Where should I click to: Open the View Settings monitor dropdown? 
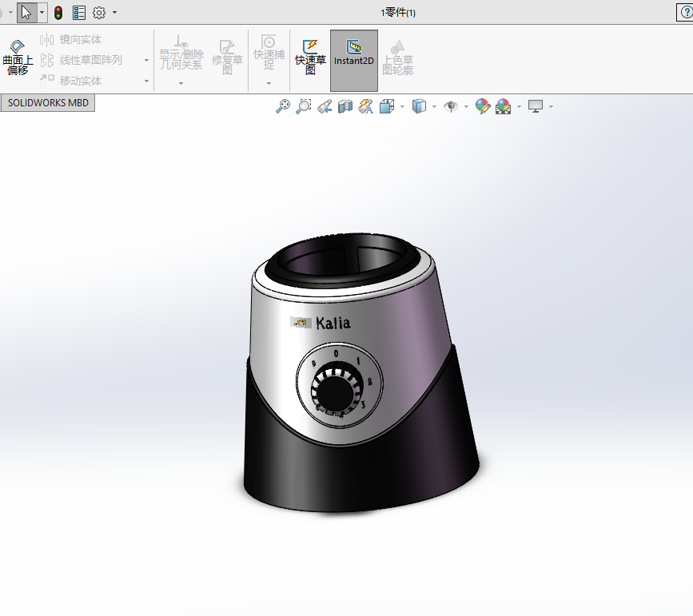pyautogui.click(x=551, y=106)
